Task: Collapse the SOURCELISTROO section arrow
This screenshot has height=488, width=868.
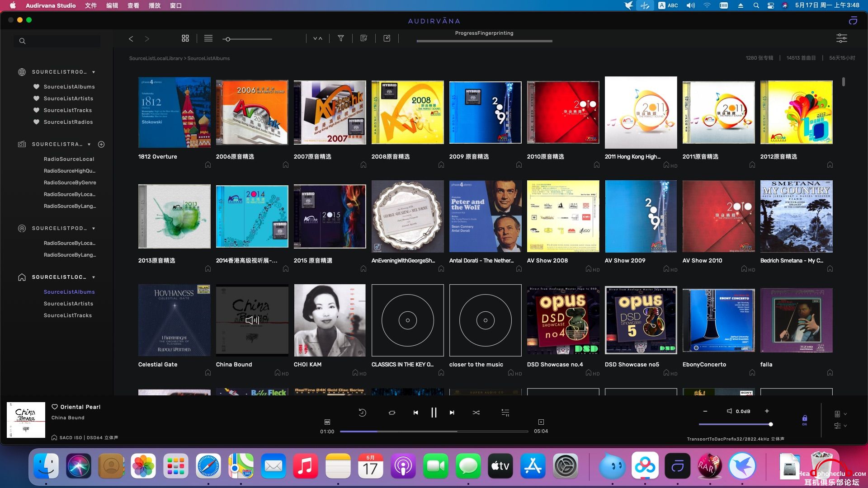Action: (94, 72)
